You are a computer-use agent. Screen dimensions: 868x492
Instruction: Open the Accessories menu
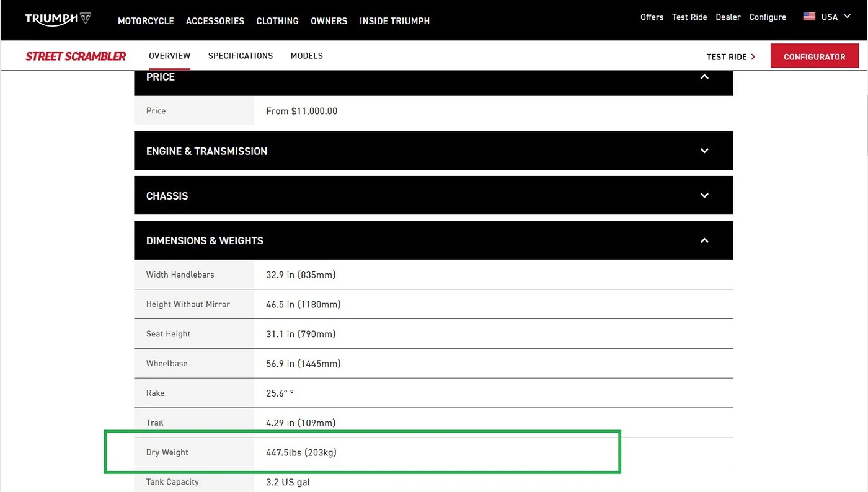coord(215,21)
